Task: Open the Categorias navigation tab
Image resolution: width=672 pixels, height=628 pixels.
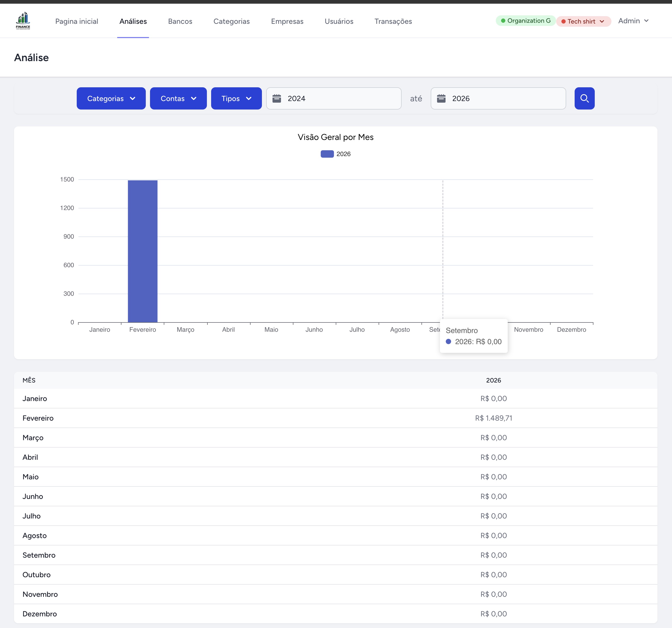Action: point(231,21)
